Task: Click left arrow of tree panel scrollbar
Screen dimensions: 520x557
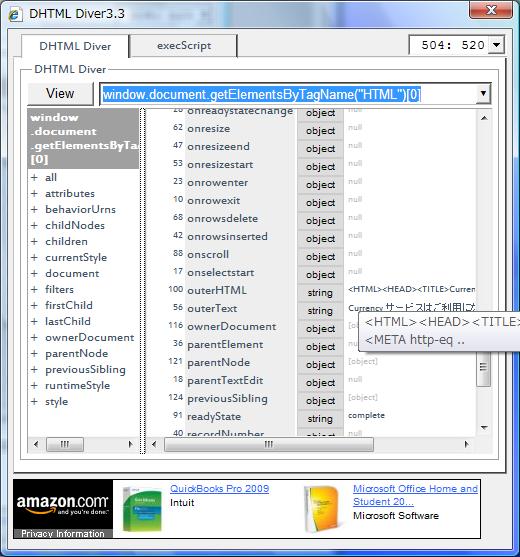Action: point(36,444)
